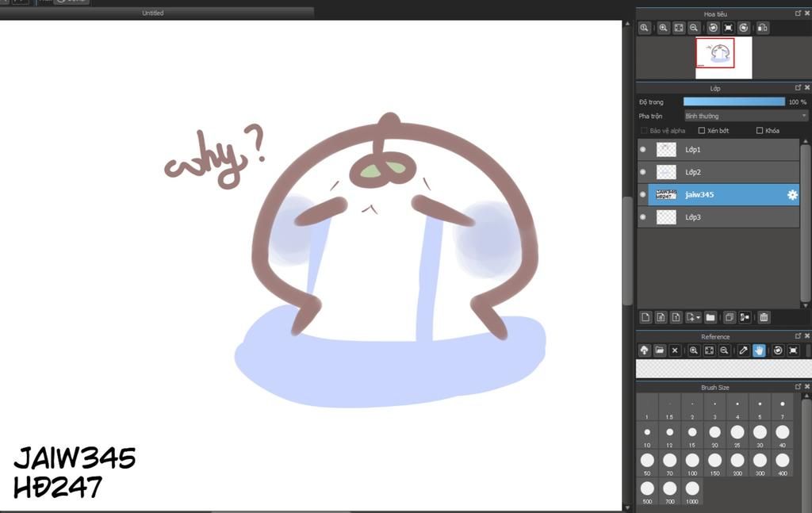812x513 pixels.
Task: Open a reference image file from folder
Action: click(x=659, y=350)
